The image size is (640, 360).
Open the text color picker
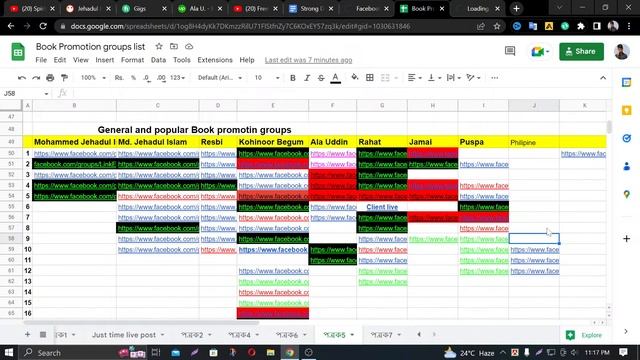point(336,78)
